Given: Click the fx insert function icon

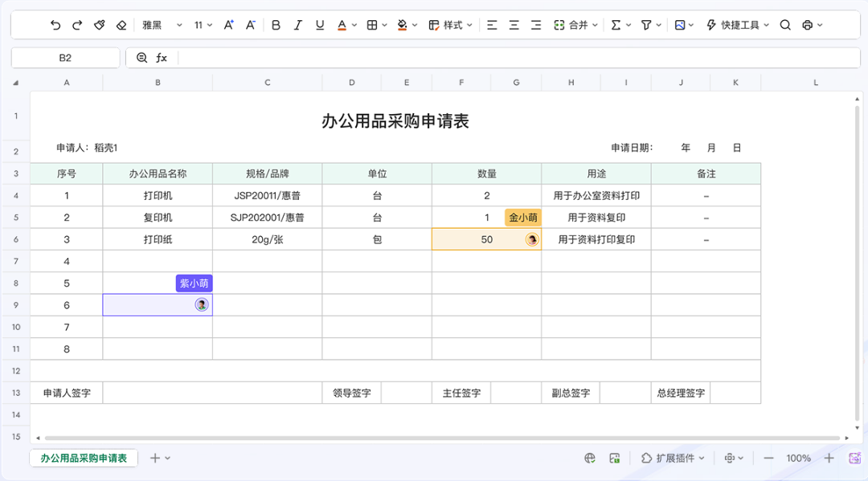Looking at the screenshot, I should (162, 58).
